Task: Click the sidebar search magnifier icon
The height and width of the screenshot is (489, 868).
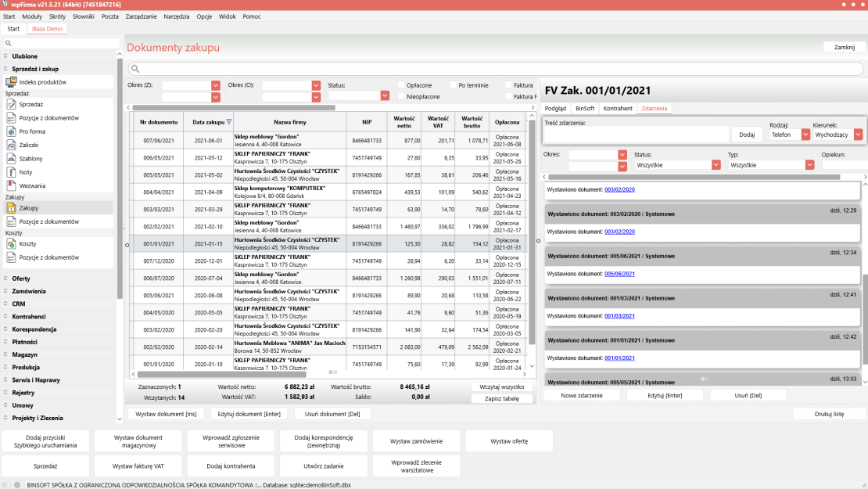Action: pos(9,43)
